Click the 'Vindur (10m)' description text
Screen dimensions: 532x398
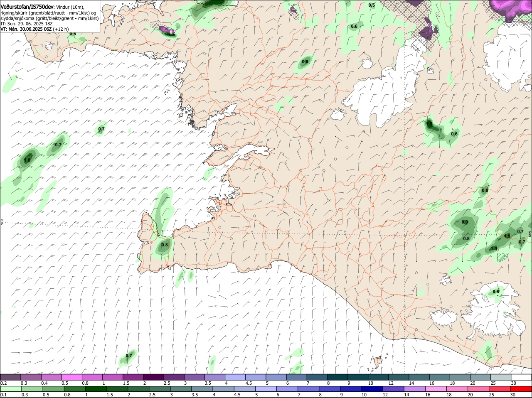(70, 7)
